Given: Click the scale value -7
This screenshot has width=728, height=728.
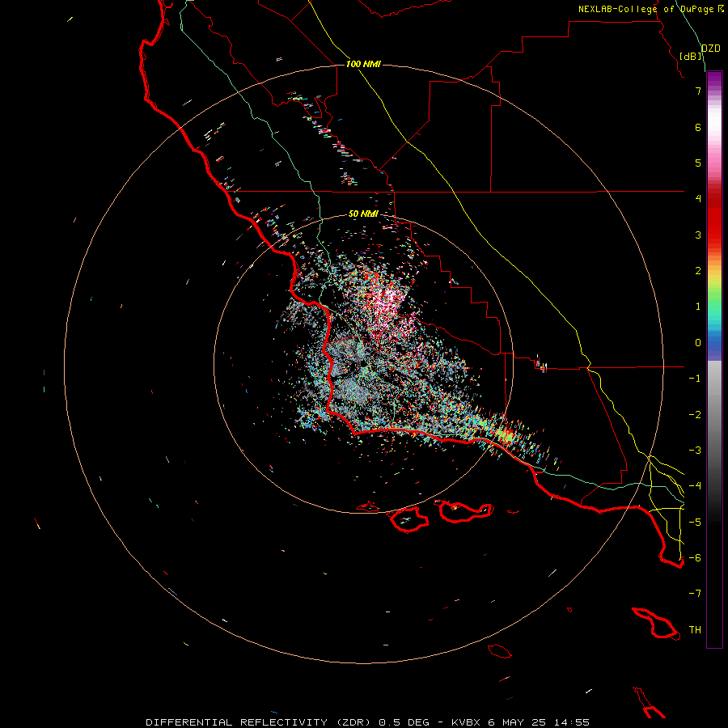Looking at the screenshot, I should [x=695, y=594].
